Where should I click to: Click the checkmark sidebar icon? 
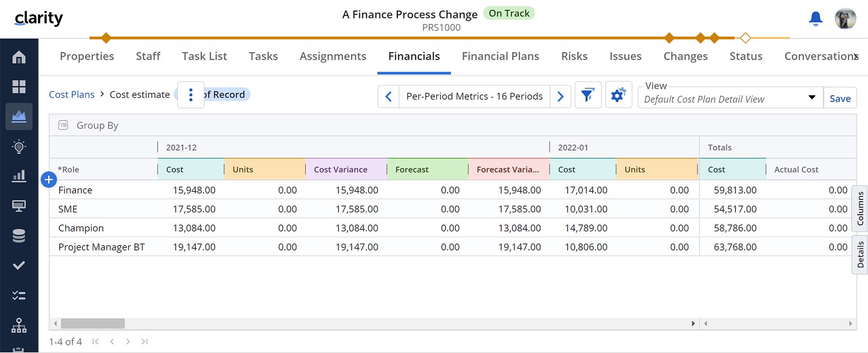point(19,265)
